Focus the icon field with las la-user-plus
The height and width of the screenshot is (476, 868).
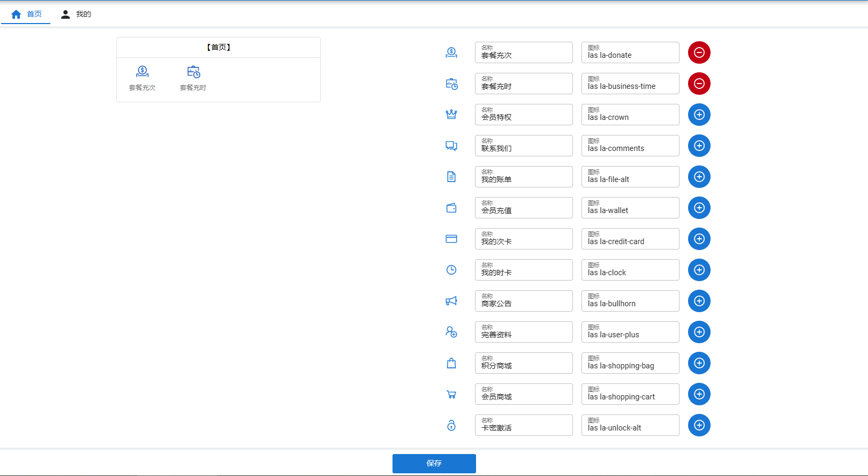tap(630, 332)
